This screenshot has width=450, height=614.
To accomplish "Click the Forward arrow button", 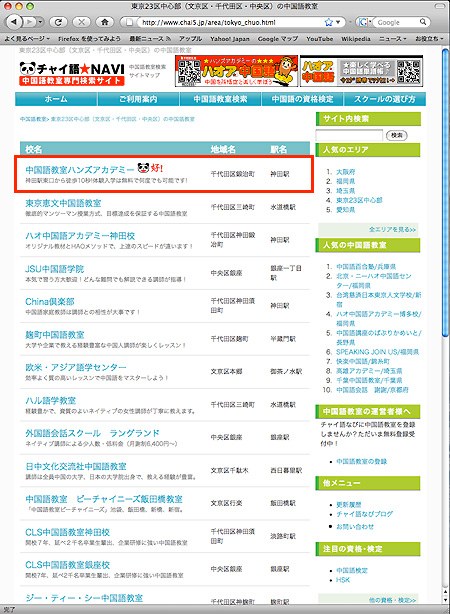I will tap(28, 22).
